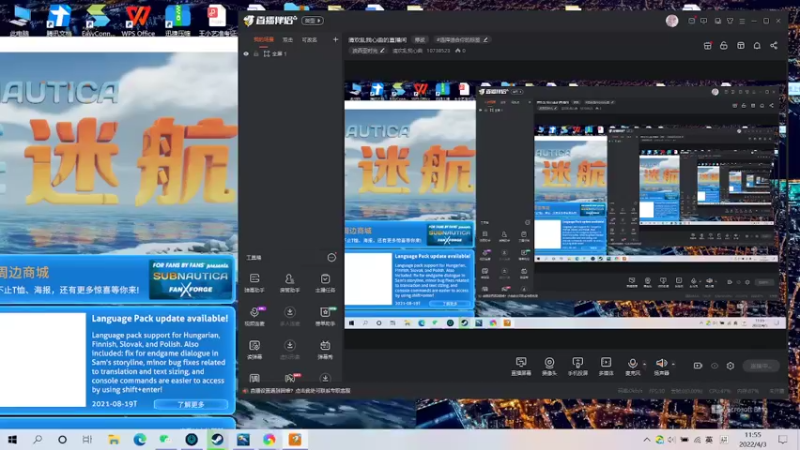Add a multimedia source with play icon
The height and width of the screenshot is (450, 800).
606,365
